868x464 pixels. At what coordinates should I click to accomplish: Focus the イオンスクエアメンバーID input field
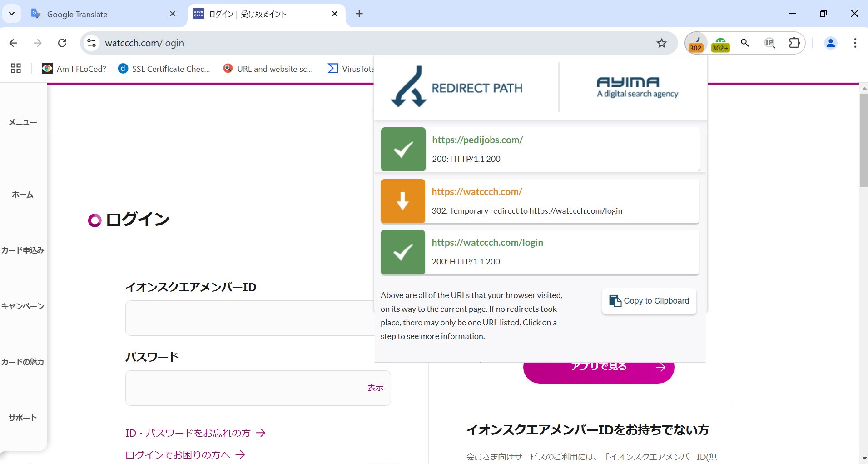click(250, 318)
